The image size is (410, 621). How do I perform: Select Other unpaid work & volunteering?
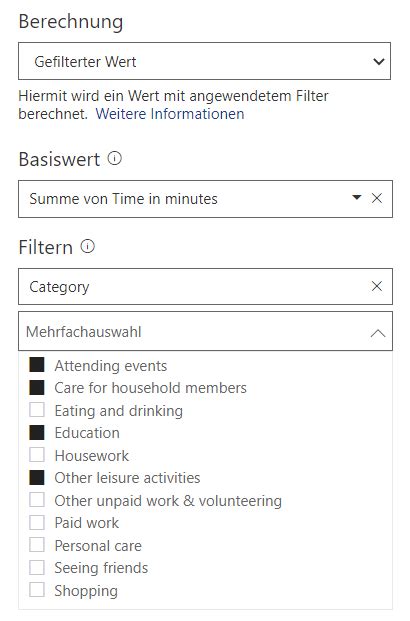click(x=37, y=500)
